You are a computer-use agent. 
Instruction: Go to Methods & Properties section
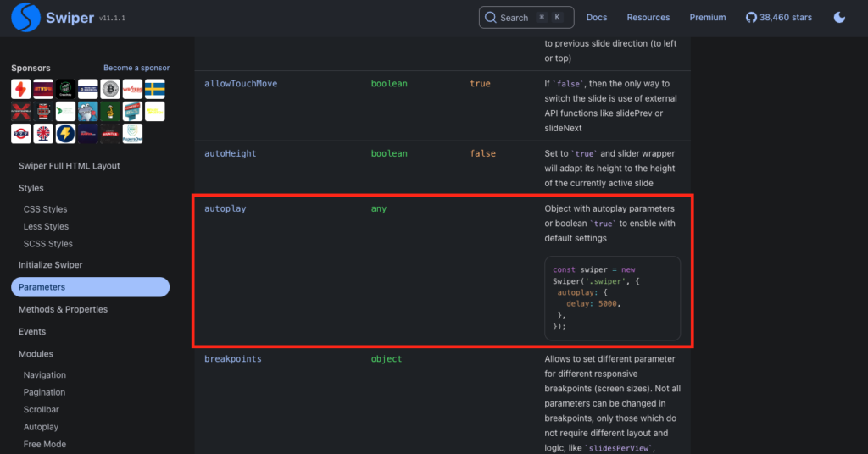pos(63,309)
